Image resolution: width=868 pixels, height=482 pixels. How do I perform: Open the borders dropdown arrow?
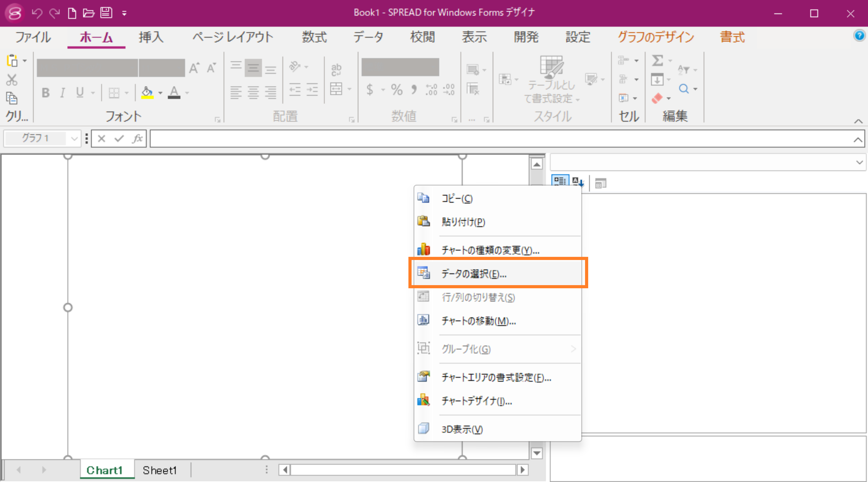[x=127, y=93]
